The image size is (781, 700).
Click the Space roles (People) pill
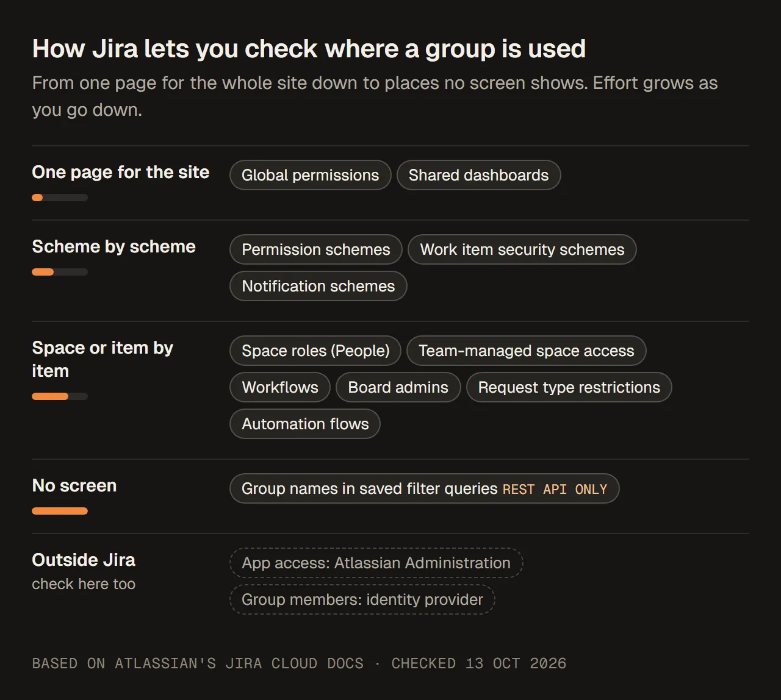[315, 351]
